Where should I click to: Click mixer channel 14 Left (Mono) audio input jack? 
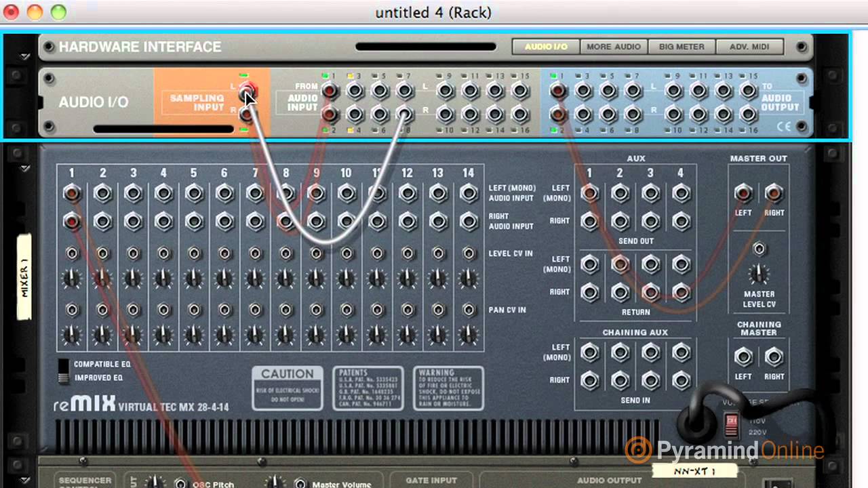tap(469, 194)
